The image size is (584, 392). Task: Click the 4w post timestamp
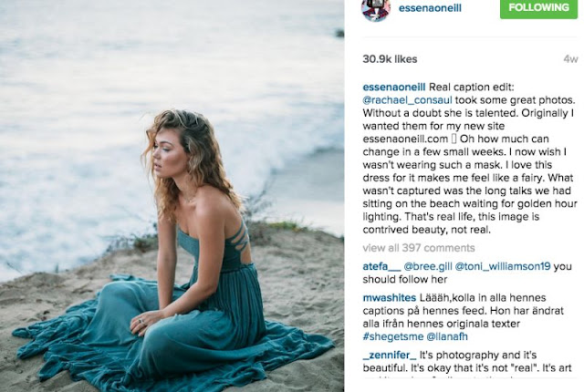(x=570, y=59)
